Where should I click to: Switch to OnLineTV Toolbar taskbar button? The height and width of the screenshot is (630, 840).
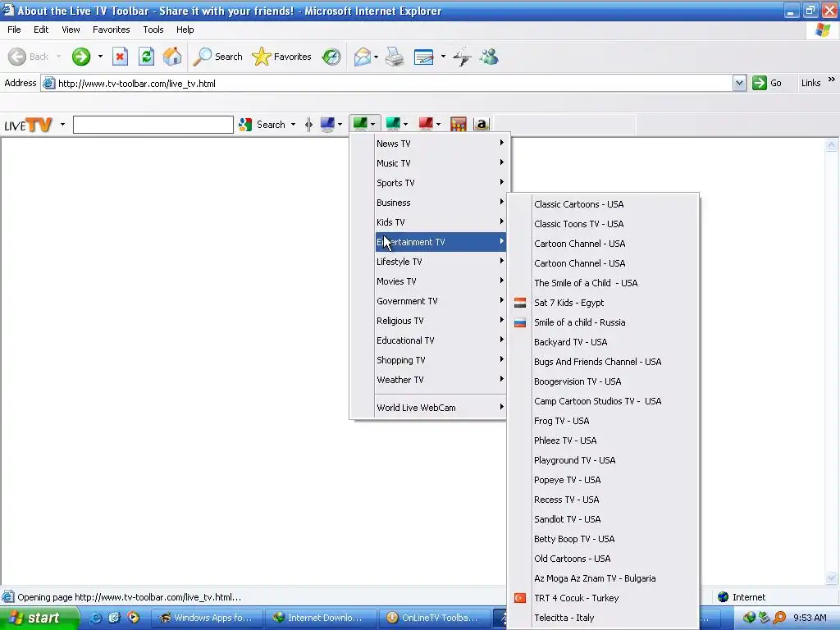(x=433, y=618)
